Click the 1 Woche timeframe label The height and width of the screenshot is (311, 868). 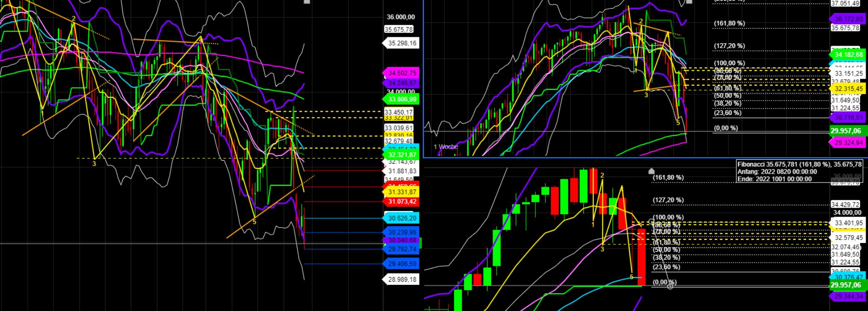[x=446, y=147]
